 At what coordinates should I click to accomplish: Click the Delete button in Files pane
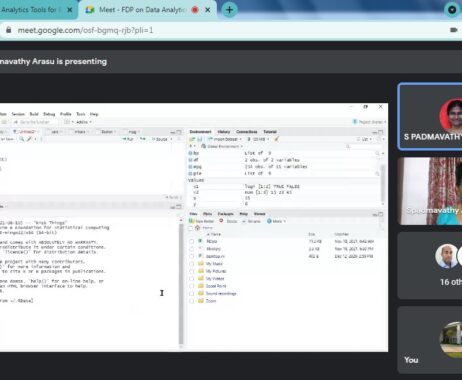(228, 221)
